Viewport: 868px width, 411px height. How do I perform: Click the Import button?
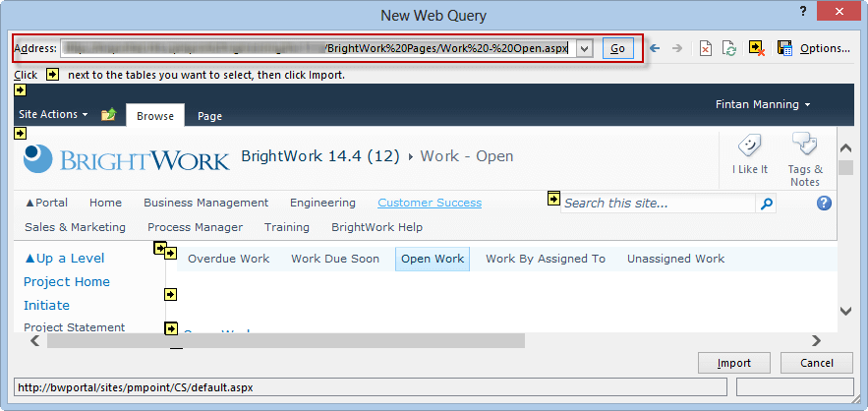[x=734, y=364]
